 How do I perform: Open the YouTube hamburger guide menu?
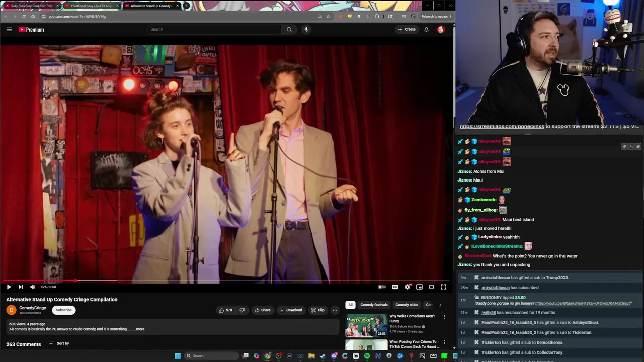tap(9, 30)
